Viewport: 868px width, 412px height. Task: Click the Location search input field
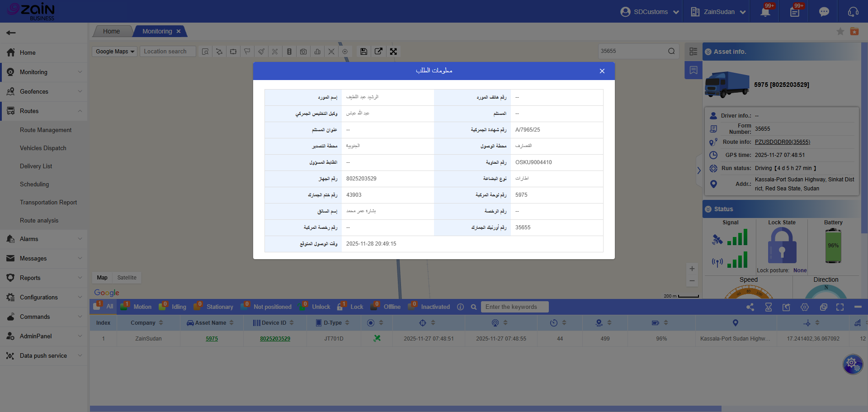click(x=167, y=52)
